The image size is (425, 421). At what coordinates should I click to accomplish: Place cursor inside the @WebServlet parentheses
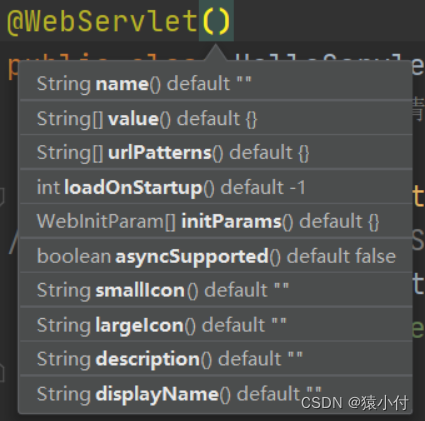coord(216,21)
